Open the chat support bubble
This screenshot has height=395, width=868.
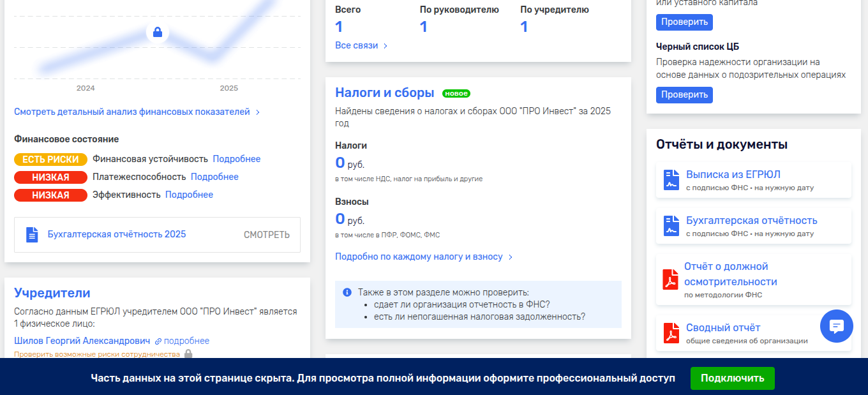click(837, 326)
